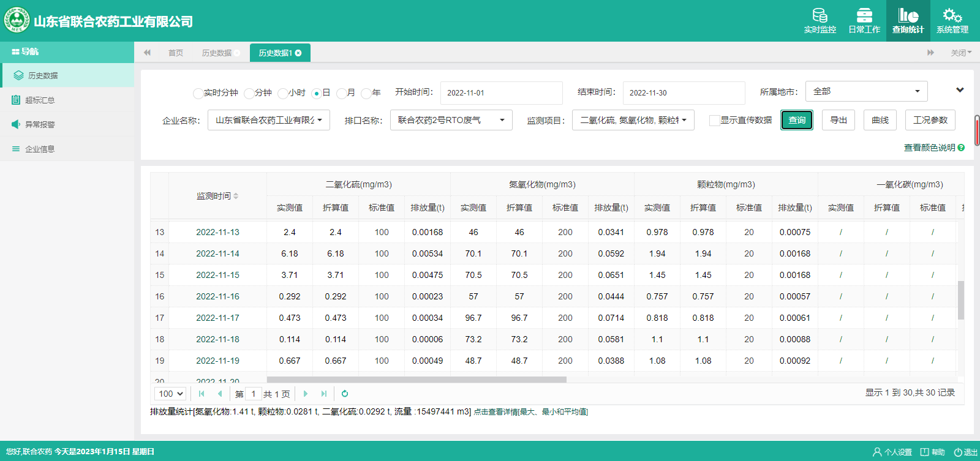Click the 查询 query button
Screen dimensions: 980x461
[x=797, y=120]
